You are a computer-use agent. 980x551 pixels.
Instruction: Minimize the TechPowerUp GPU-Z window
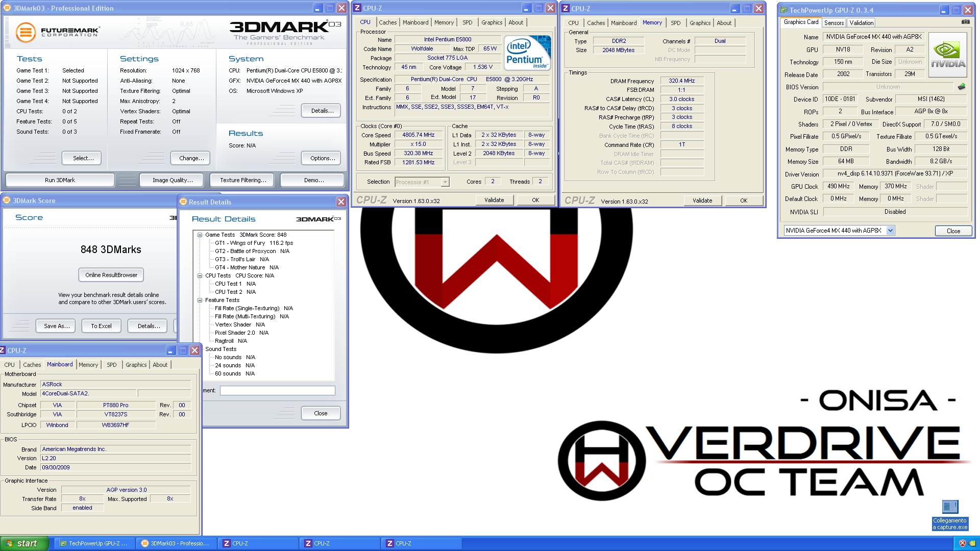[x=944, y=10]
